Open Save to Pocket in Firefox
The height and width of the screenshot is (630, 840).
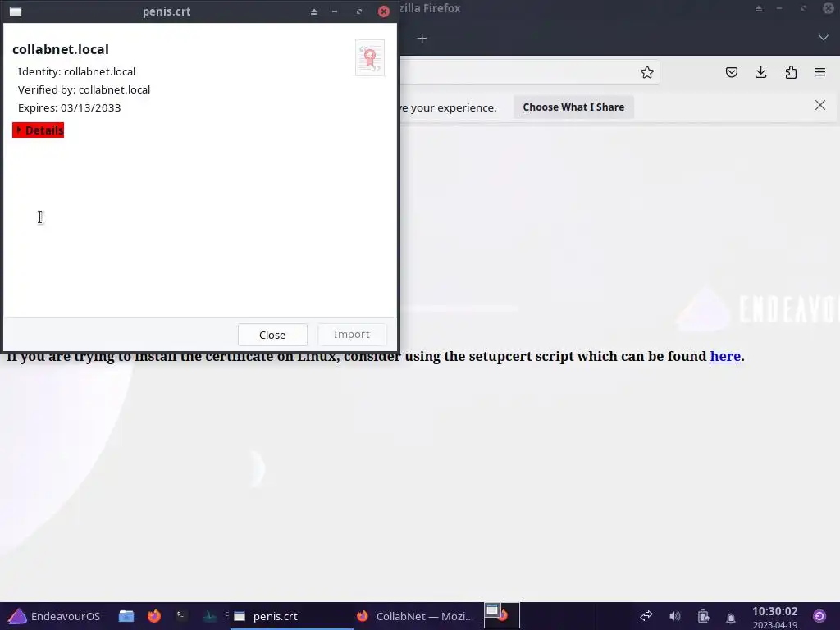click(x=731, y=72)
